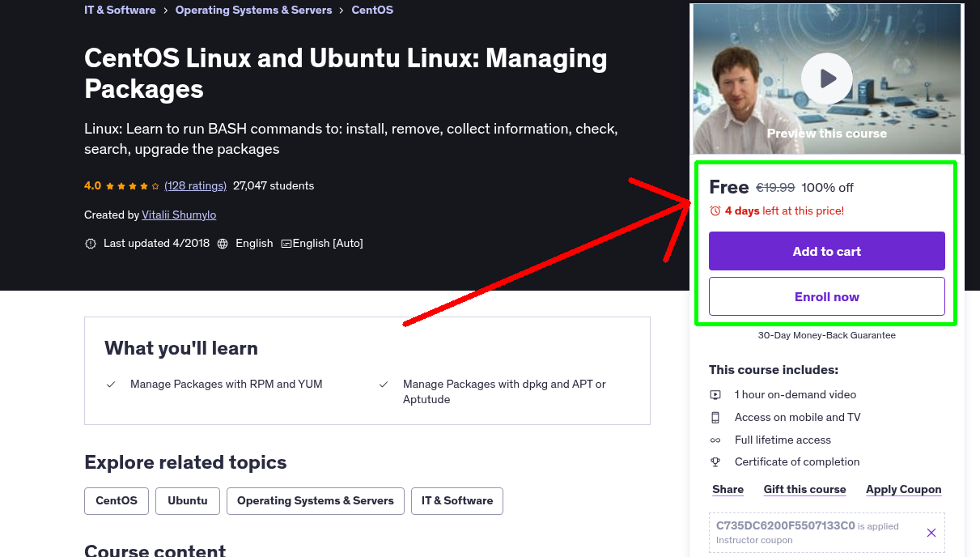Click the course title heading
Screen dimensions: 980x557
coord(346,73)
